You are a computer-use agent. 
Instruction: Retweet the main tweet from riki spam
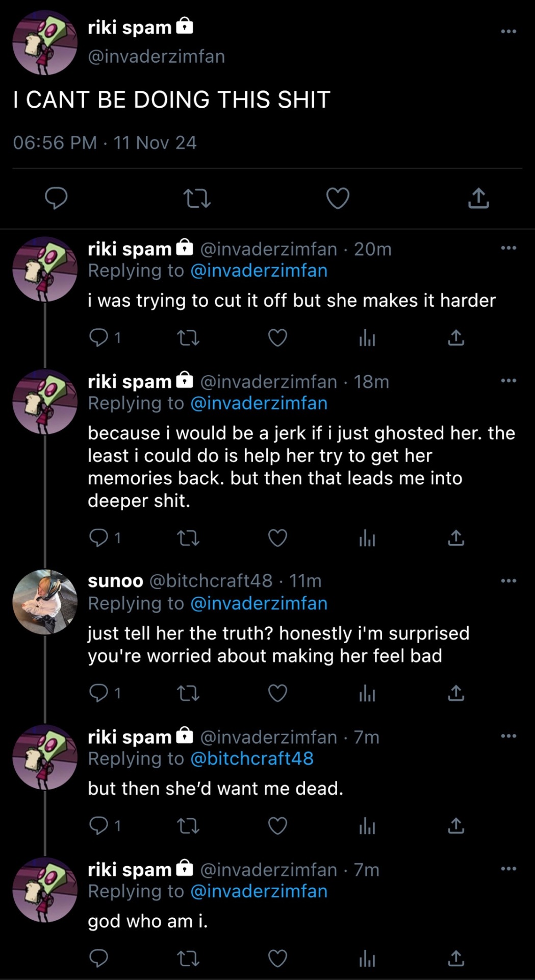pyautogui.click(x=197, y=199)
